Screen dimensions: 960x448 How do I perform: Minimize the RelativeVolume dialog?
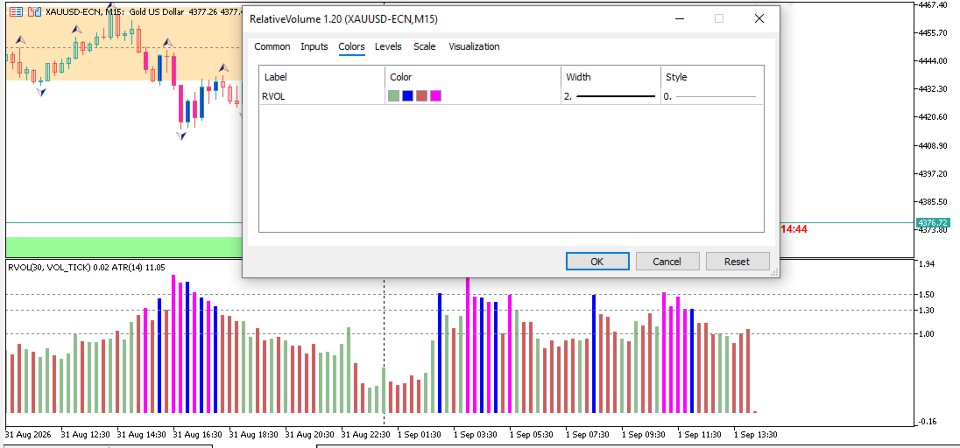[x=680, y=19]
